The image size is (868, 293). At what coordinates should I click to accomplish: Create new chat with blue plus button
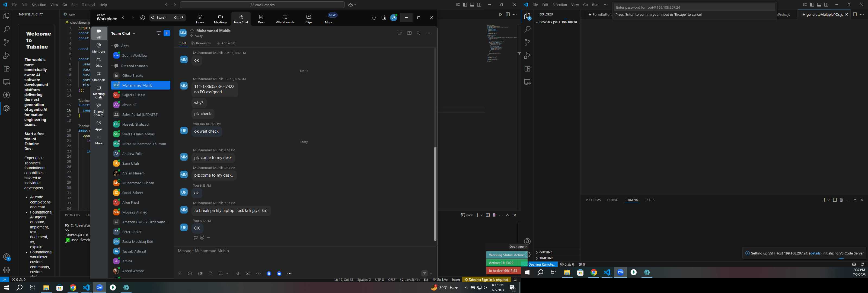167,33
